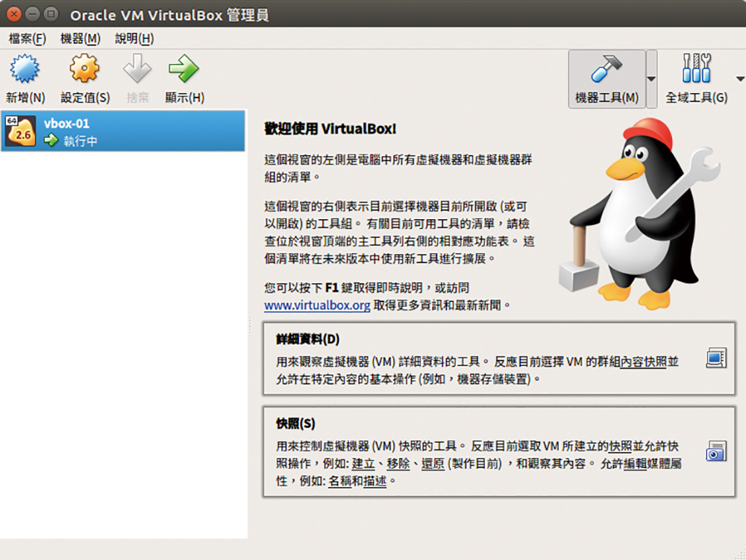The width and height of the screenshot is (746, 560).
Task: Open the www.virtualbox.org link
Action: (317, 305)
